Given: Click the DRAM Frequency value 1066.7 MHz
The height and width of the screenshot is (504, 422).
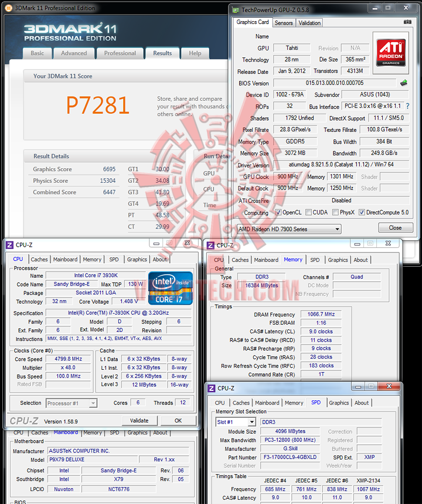Looking at the screenshot, I should [x=321, y=314].
